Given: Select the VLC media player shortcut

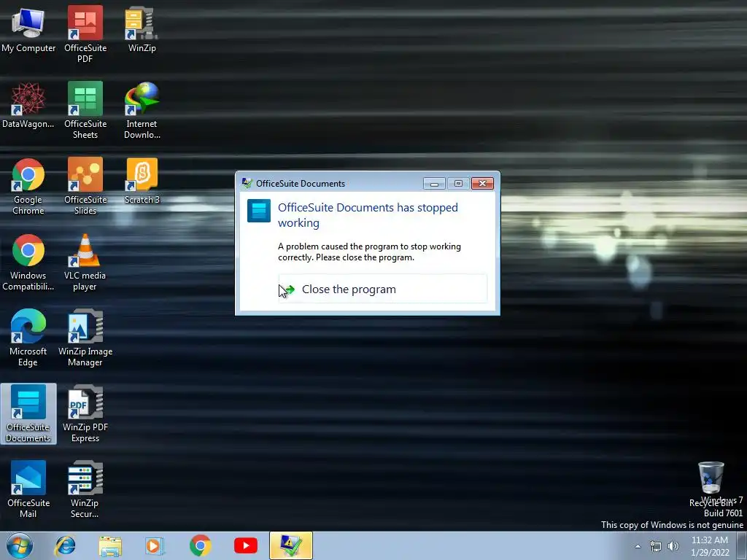Looking at the screenshot, I should pos(85,262).
